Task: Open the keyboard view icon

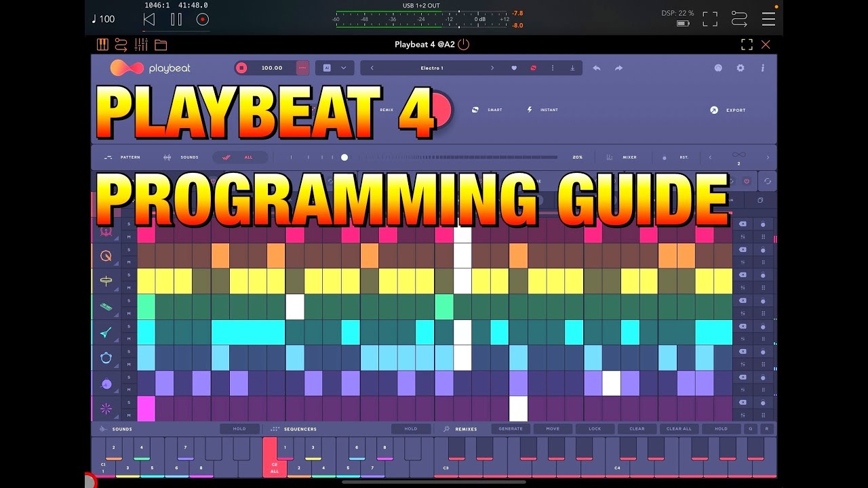Action: point(102,45)
